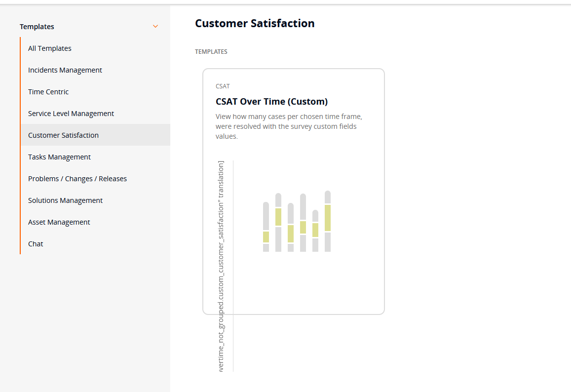Open the All Templates category

(x=49, y=48)
